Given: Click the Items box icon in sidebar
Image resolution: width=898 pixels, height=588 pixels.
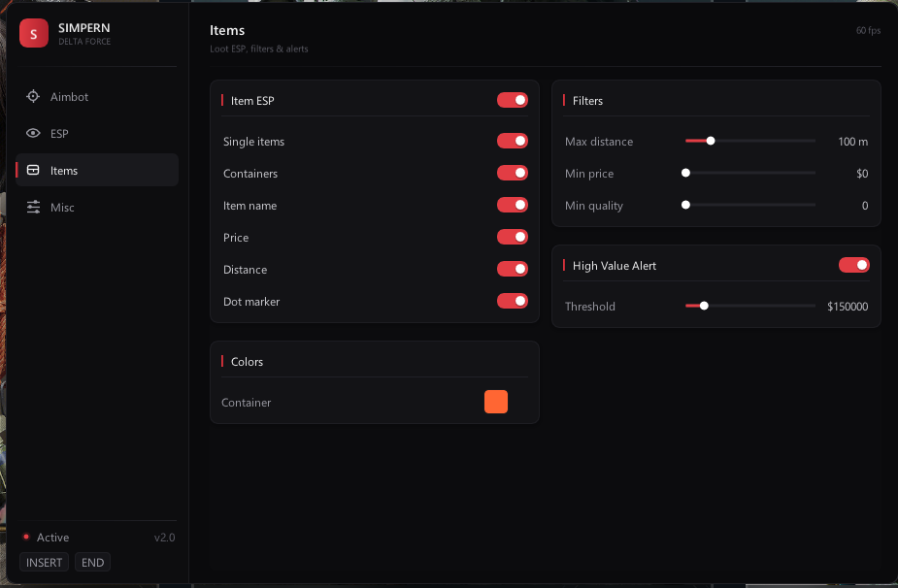Looking at the screenshot, I should point(33,170).
